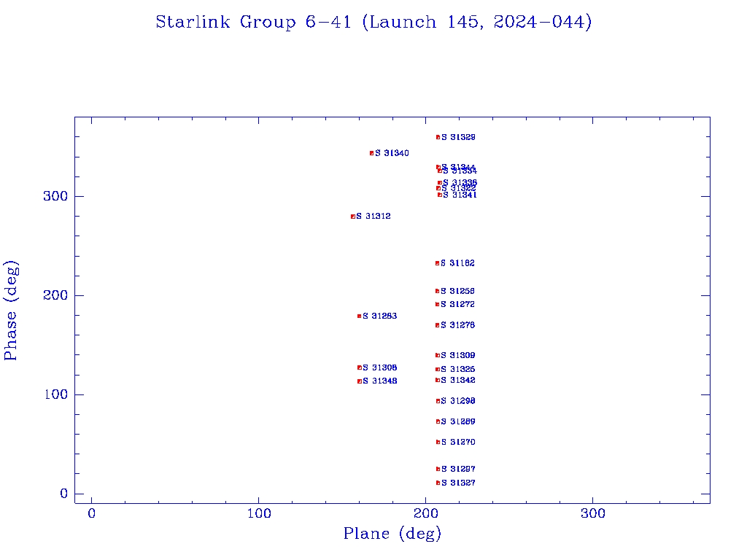Click the 300 tick label on Phase axis
This screenshot has height=560, width=747.
click(x=55, y=196)
